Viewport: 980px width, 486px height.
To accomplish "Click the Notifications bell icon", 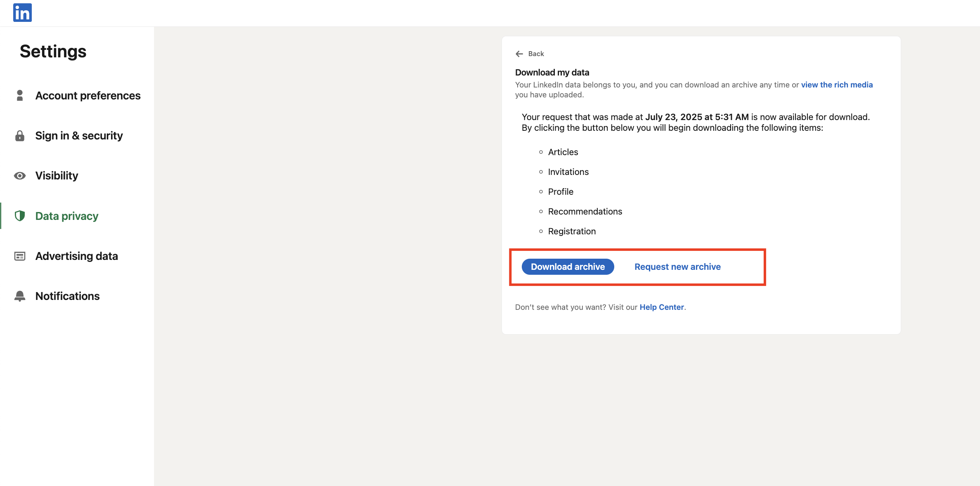I will click(19, 296).
